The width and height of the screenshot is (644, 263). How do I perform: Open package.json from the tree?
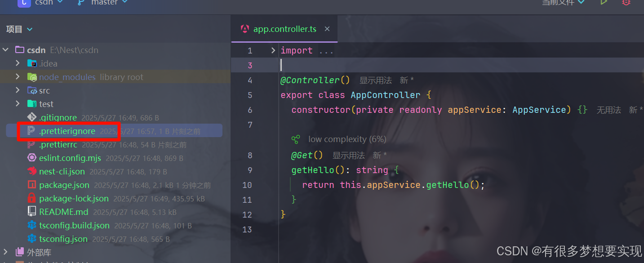(64, 185)
